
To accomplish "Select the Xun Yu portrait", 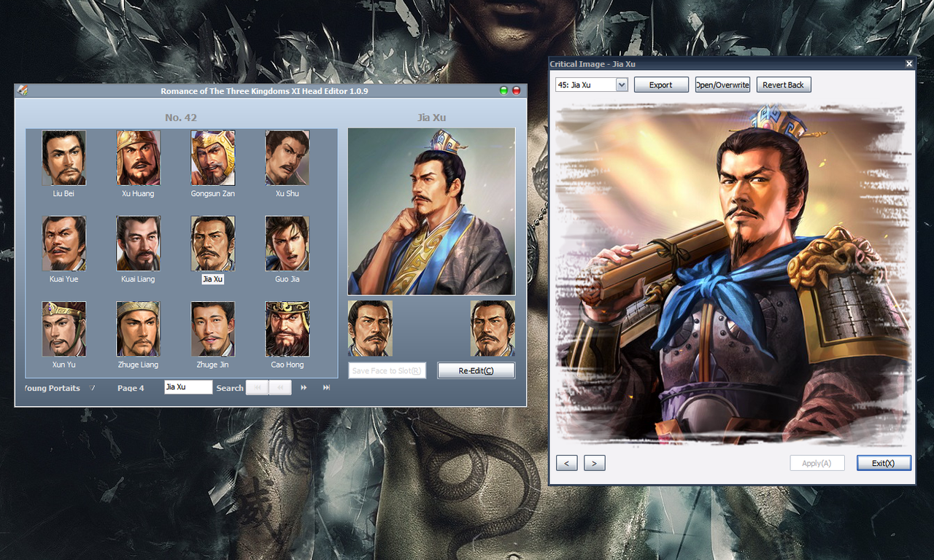I will [x=63, y=328].
